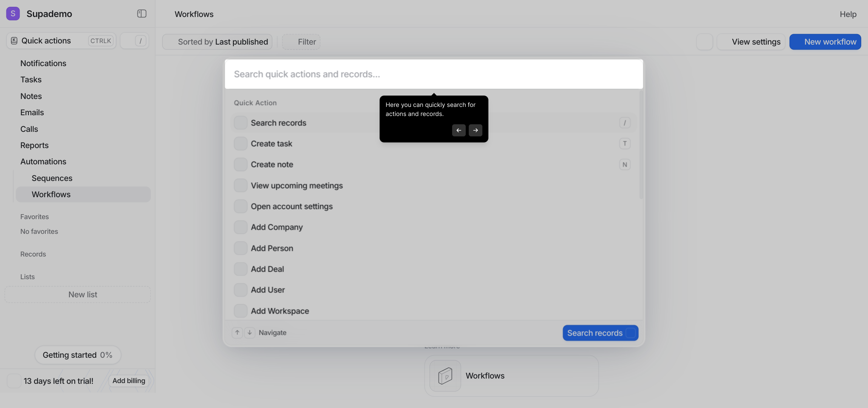Click the icon beside Add Company
This screenshot has width=868, height=408.
point(240,227)
